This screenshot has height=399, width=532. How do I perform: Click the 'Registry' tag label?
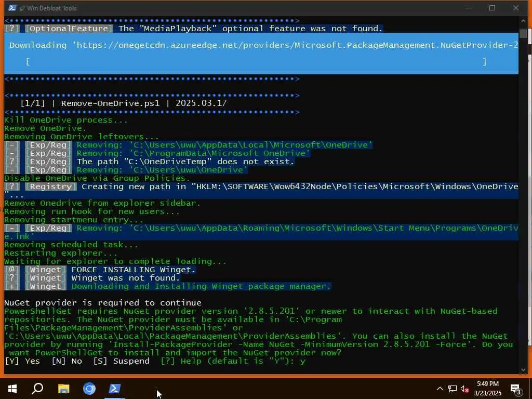[x=51, y=187]
